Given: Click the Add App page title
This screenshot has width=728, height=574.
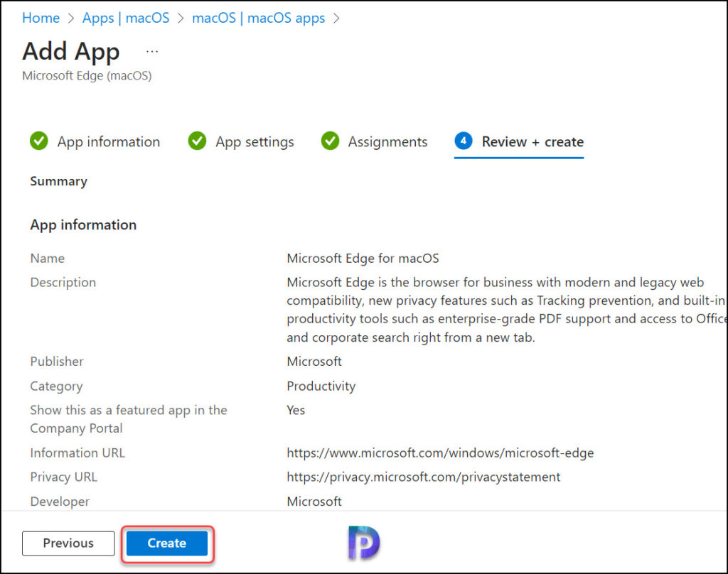Looking at the screenshot, I should 71,51.
